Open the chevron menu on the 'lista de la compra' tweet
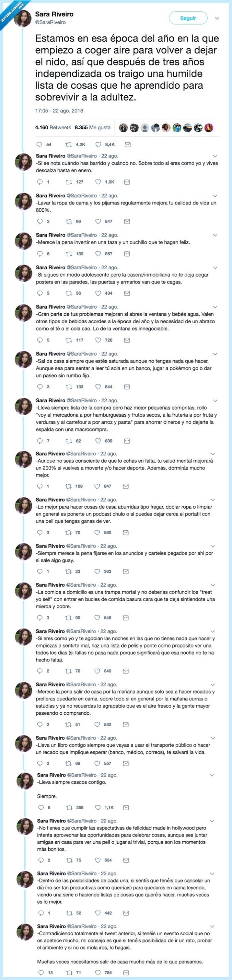The image size is (232, 980). click(x=215, y=401)
